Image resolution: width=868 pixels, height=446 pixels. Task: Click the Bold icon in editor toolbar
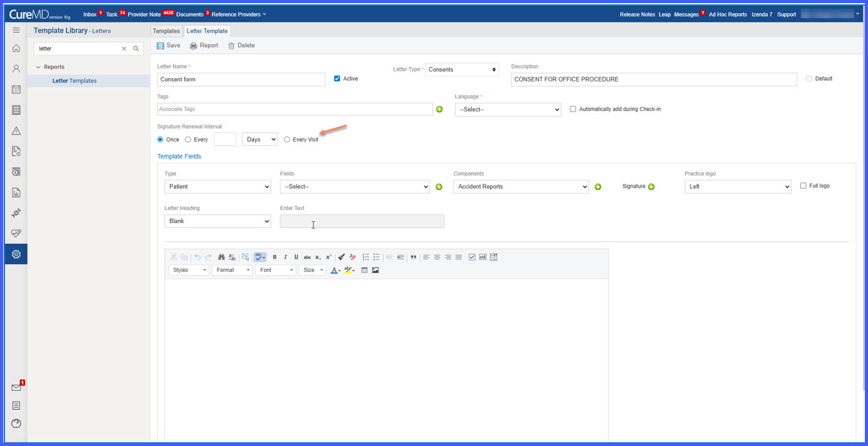coord(275,257)
